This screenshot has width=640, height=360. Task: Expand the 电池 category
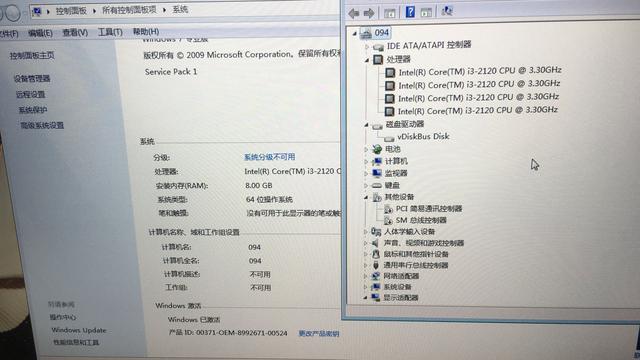click(x=366, y=149)
